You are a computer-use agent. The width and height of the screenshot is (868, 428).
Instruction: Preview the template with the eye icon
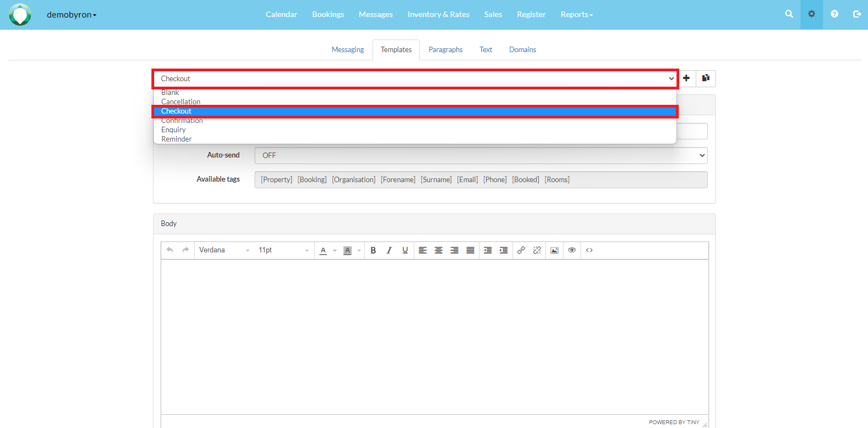click(x=572, y=250)
